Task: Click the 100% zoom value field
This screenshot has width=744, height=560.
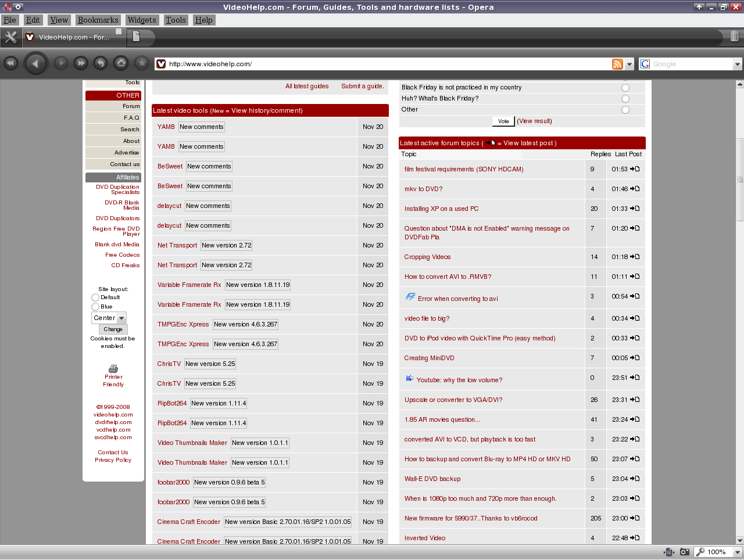Action: click(717, 552)
